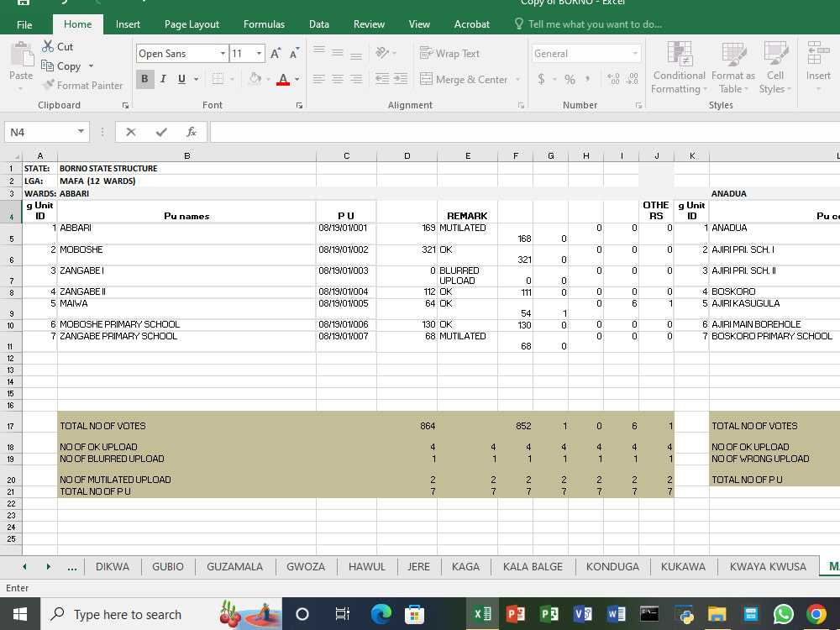The height and width of the screenshot is (630, 840).
Task: Click inside the formula bar
Action: 524,132
